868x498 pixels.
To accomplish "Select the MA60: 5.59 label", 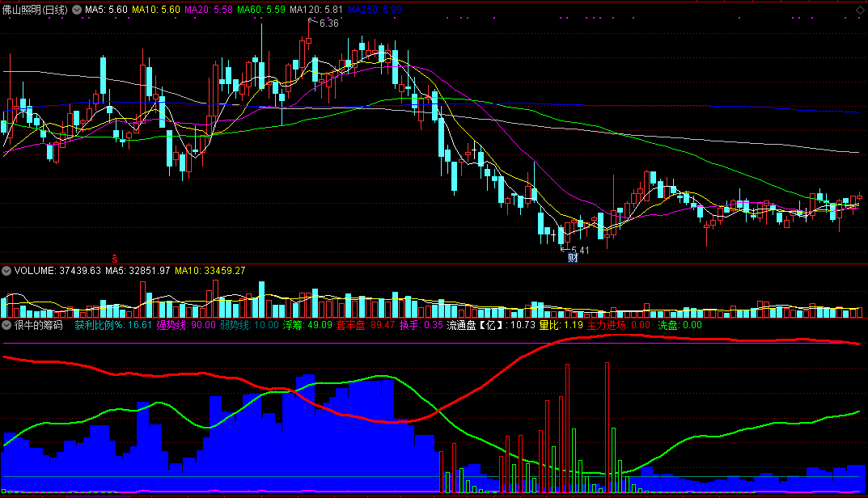I will point(260,10).
